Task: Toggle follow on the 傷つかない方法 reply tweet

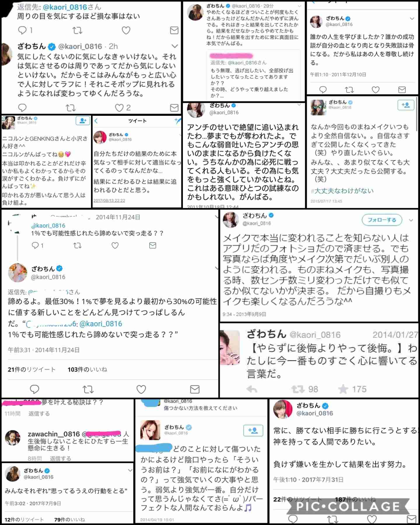Action: coord(253,430)
